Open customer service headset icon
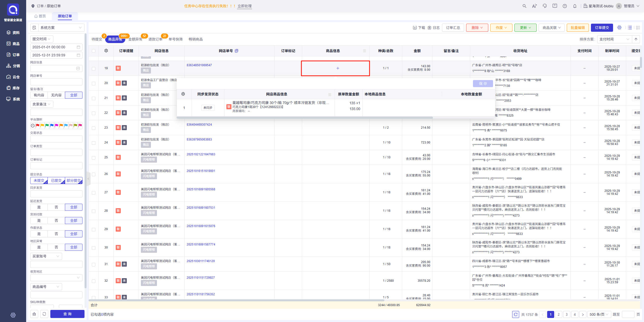Screen dimensions: 644x322 click(x=545, y=6)
